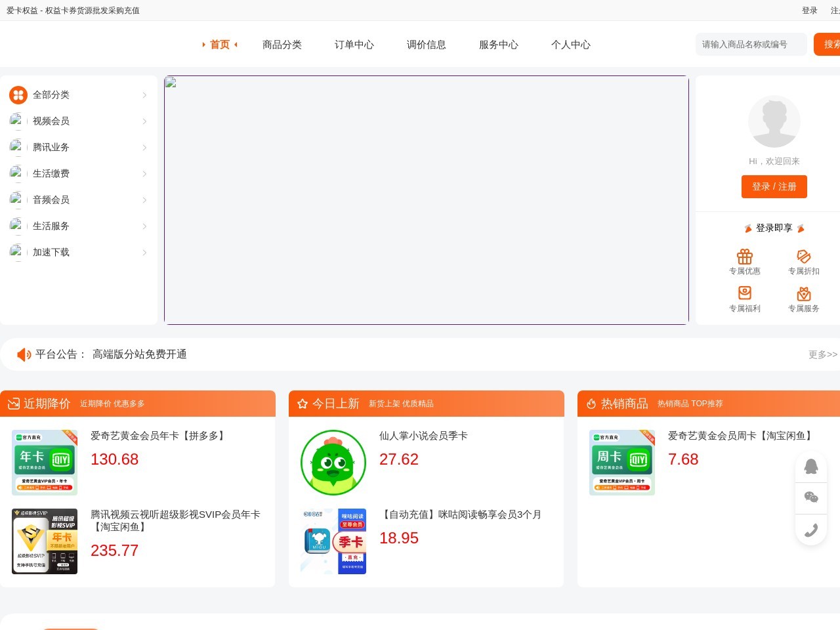
Task: Expand 视频会员 chevron arrow
Action: click(x=144, y=121)
